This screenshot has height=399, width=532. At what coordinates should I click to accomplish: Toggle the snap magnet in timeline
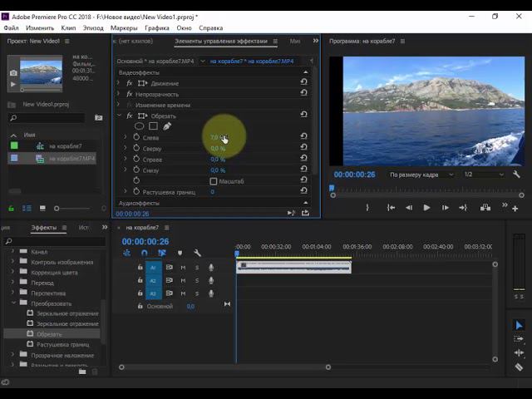pyautogui.click(x=145, y=254)
